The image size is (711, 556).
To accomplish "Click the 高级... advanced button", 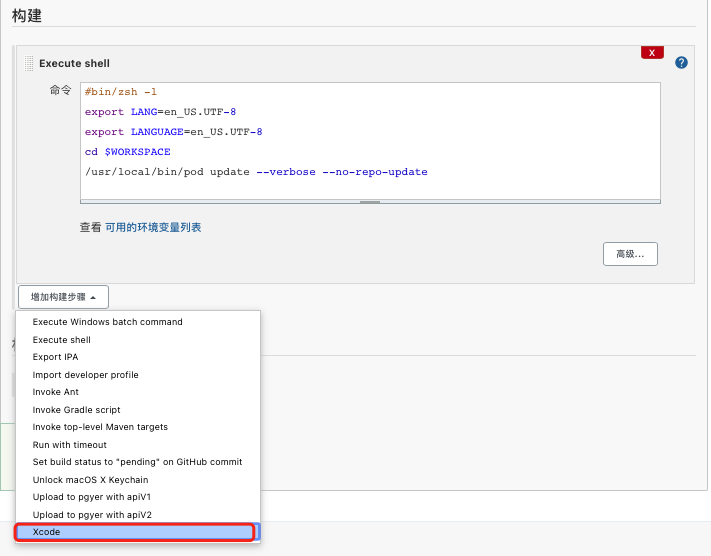I will (x=630, y=254).
